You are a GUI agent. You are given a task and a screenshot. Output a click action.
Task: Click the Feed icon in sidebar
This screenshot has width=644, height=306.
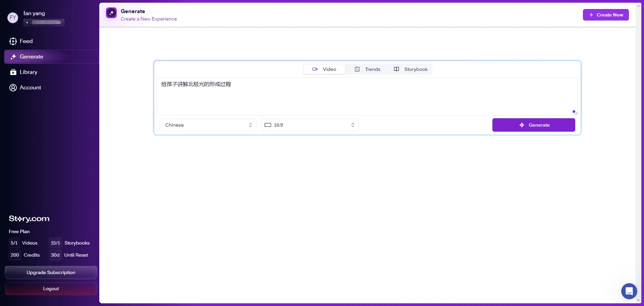pos(13,41)
